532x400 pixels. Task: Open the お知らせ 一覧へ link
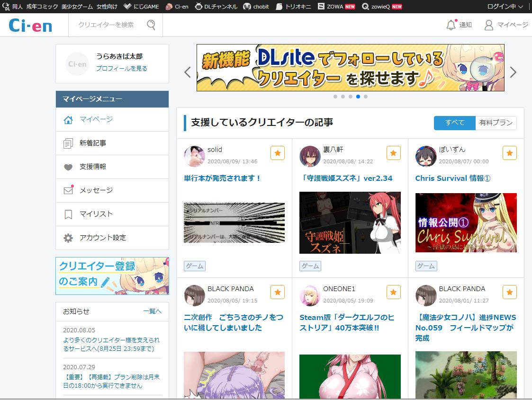point(153,311)
